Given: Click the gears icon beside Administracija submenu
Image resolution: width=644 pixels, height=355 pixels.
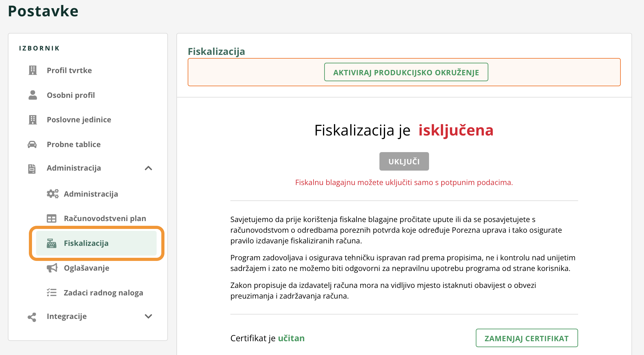Looking at the screenshot, I should pos(52,194).
